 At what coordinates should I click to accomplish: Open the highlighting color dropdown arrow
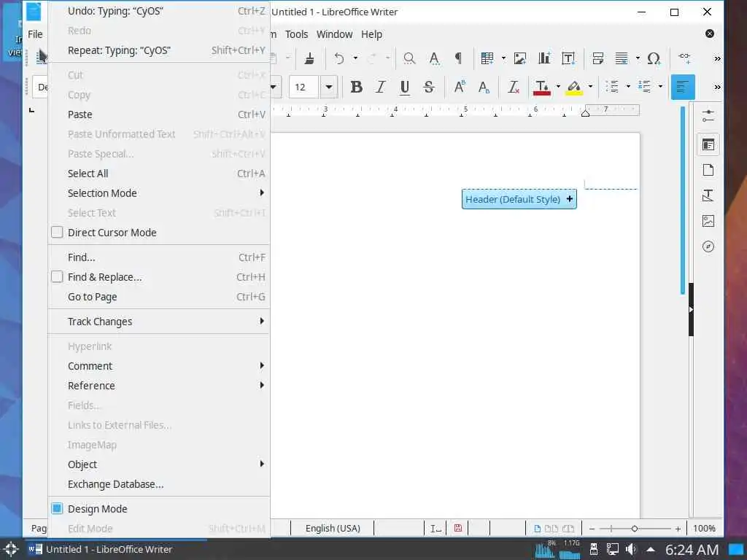tap(590, 87)
